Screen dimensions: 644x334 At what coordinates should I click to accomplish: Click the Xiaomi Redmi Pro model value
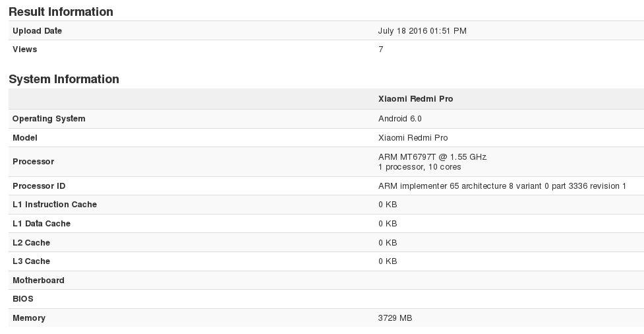tap(413, 138)
